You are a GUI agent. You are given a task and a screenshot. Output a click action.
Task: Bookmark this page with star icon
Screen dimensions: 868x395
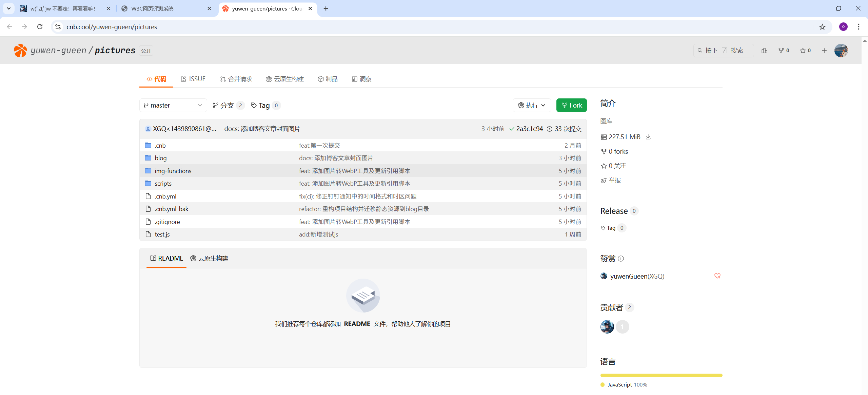coord(822,27)
